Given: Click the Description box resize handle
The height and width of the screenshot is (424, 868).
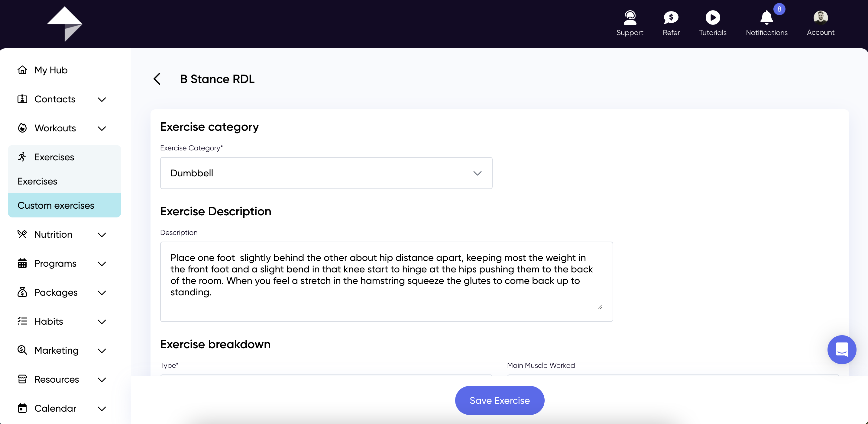Looking at the screenshot, I should tap(600, 307).
